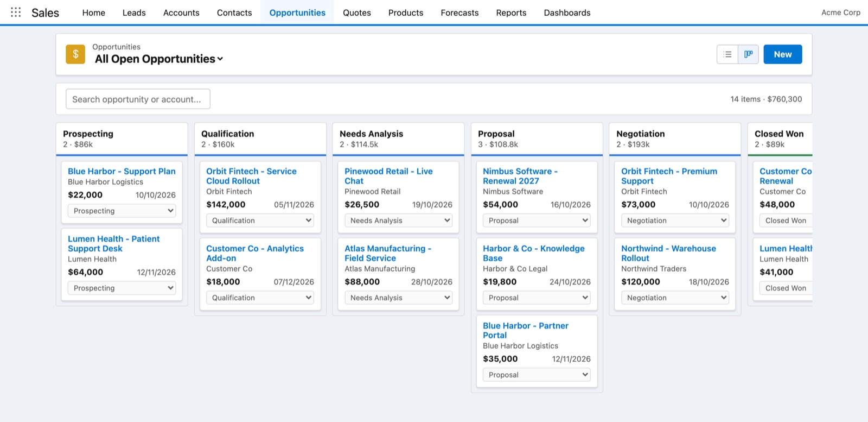Go to the Home tab
Image resolution: width=868 pixels, height=422 pixels.
[94, 12]
